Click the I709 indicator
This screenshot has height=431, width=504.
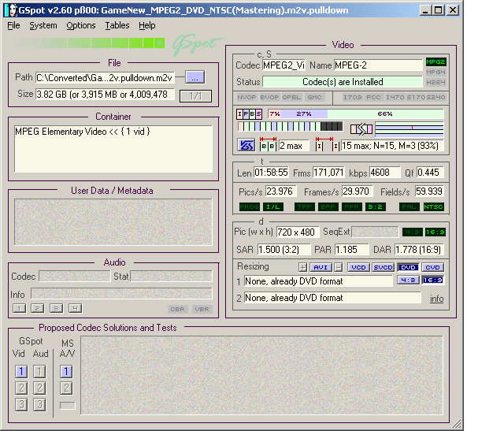353,97
